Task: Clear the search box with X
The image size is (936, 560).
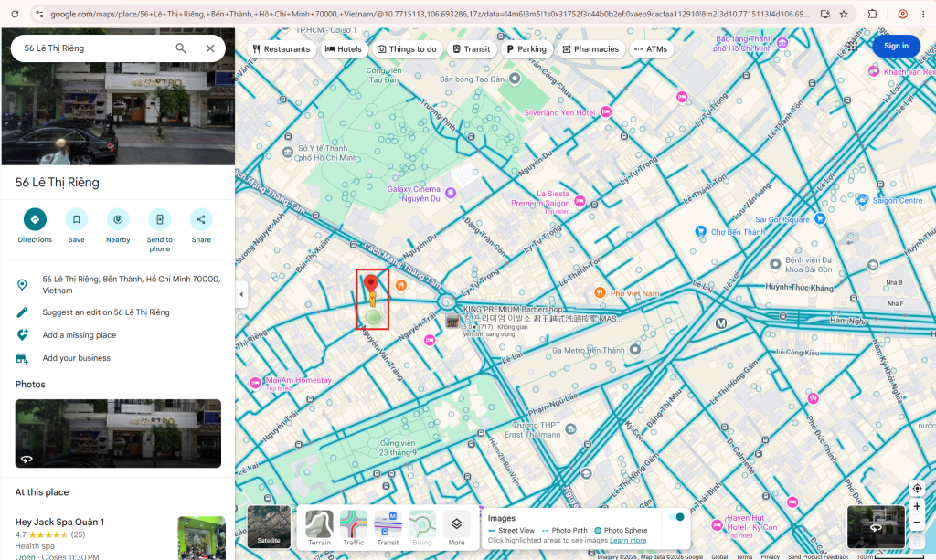Action: [210, 48]
